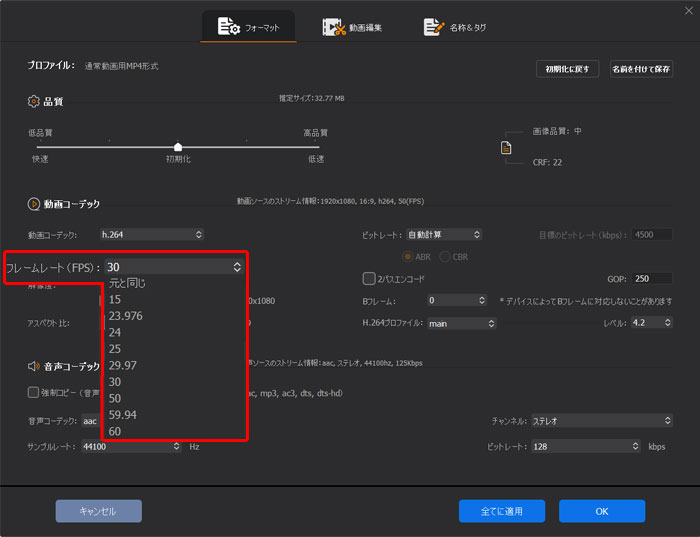Select 29.97 fps option

pyautogui.click(x=123, y=366)
